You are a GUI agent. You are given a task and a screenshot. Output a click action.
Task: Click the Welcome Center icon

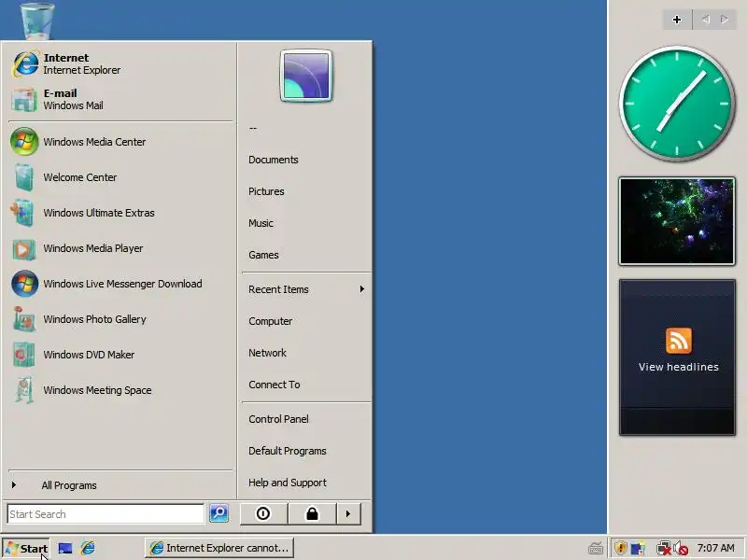pos(24,177)
